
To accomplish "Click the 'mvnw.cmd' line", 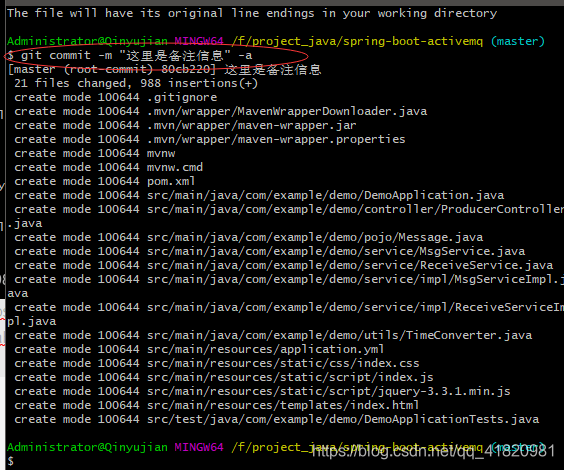I will tap(109, 168).
